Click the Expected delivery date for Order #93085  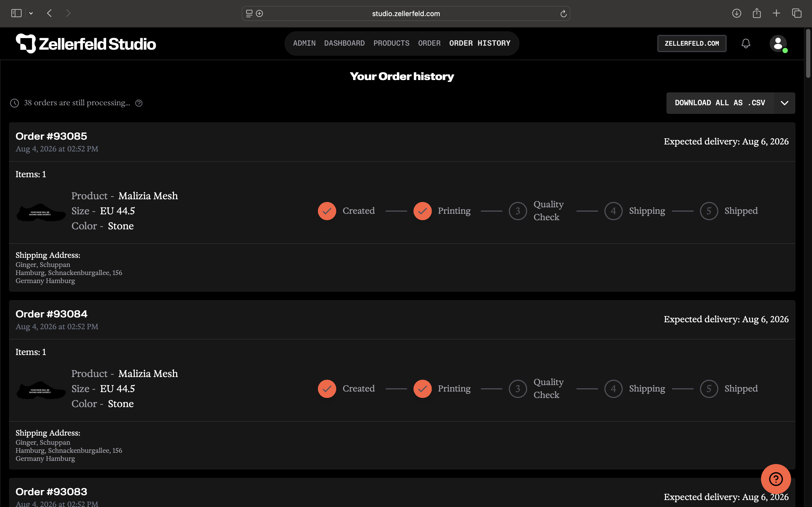pyautogui.click(x=726, y=142)
